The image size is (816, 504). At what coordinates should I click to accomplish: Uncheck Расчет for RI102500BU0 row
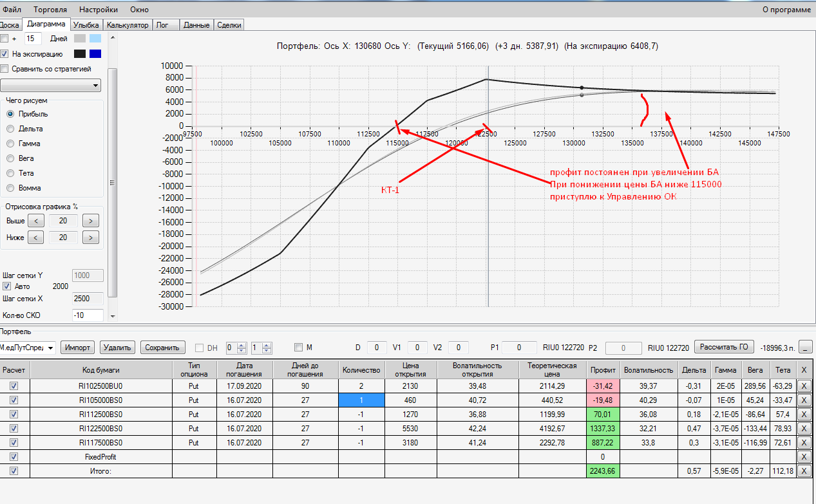pos(14,386)
